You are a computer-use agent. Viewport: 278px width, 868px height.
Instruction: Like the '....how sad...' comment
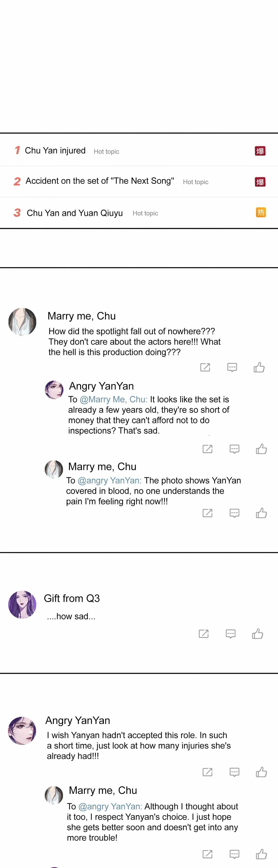[257, 633]
